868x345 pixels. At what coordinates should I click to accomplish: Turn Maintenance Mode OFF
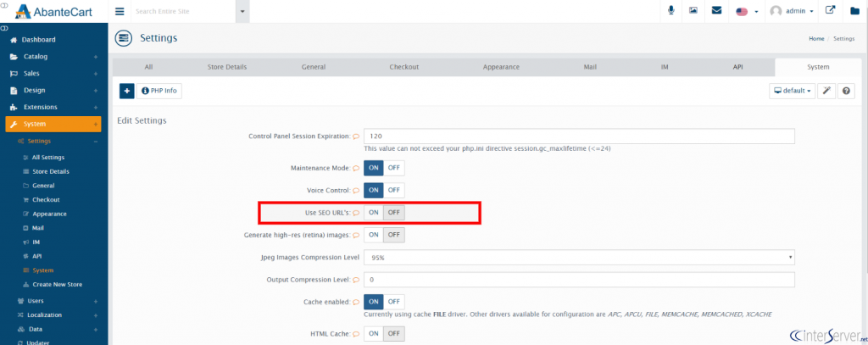pos(393,168)
